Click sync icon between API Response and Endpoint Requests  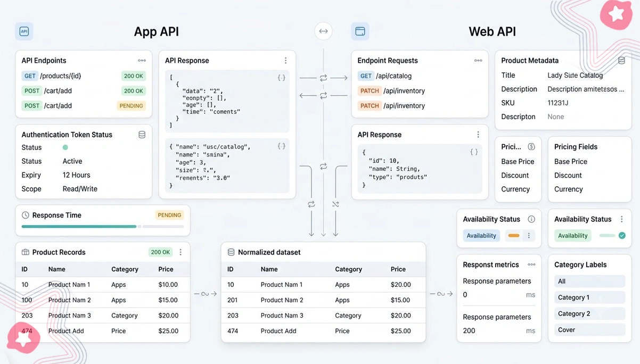[323, 78]
